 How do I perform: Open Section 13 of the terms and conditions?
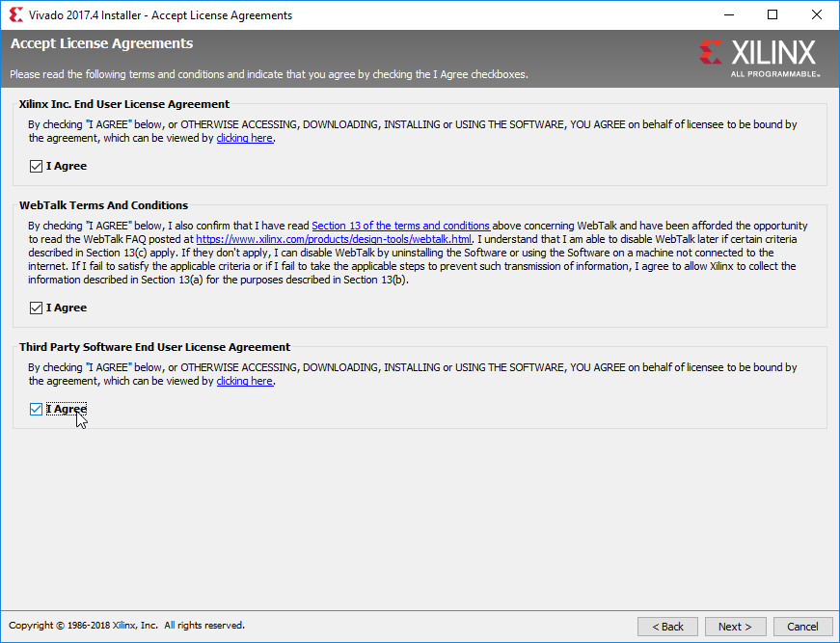pyautogui.click(x=401, y=226)
